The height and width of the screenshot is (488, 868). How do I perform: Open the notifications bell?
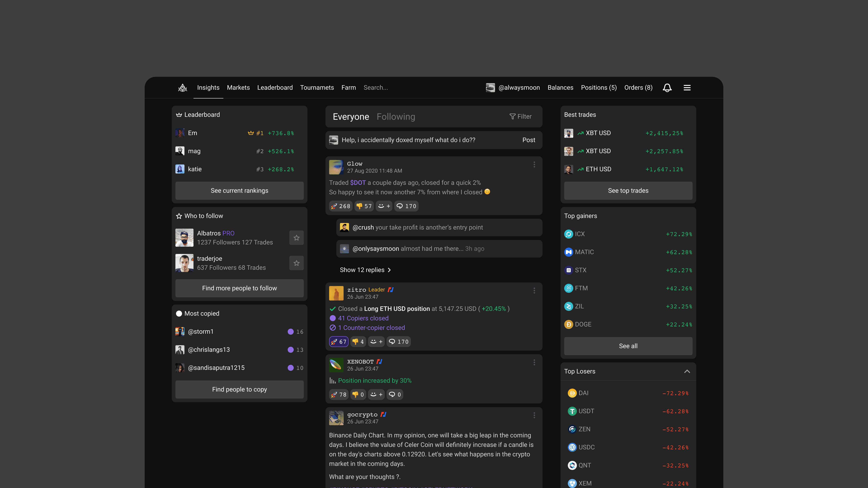coord(667,88)
